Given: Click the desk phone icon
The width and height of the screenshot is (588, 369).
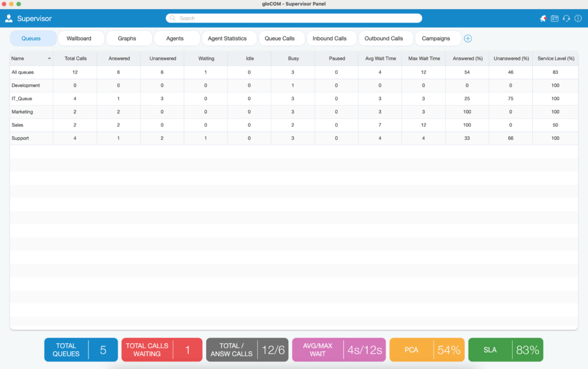Looking at the screenshot, I should pyautogui.click(x=555, y=18).
